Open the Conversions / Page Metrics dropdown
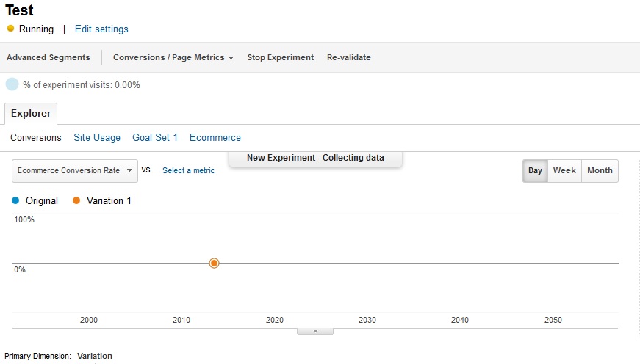The width and height of the screenshot is (640, 364). 173,57
